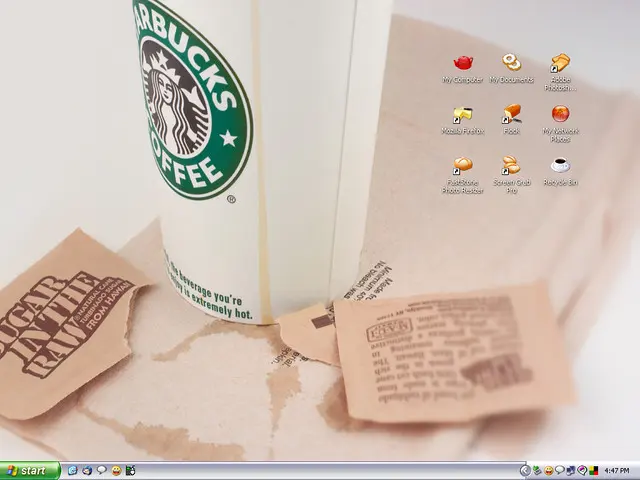Click the 4:47 PM clock
640x480 pixels.
point(617,471)
